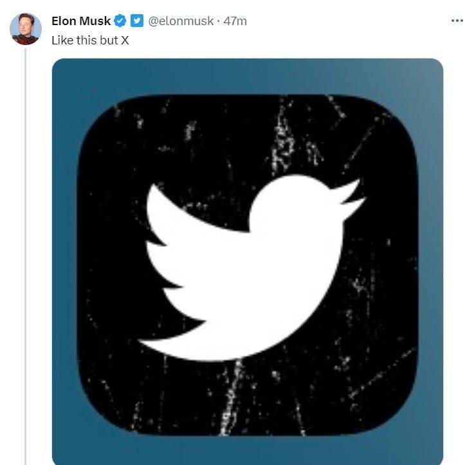Click the vertical thread line under the avatar
The image size is (476, 465).
click(x=26, y=257)
